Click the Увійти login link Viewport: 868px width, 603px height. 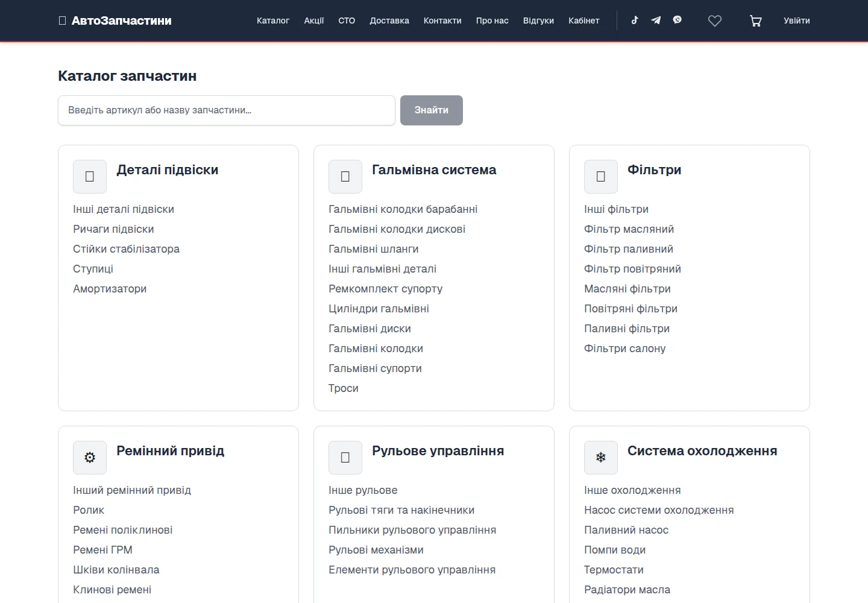point(797,21)
